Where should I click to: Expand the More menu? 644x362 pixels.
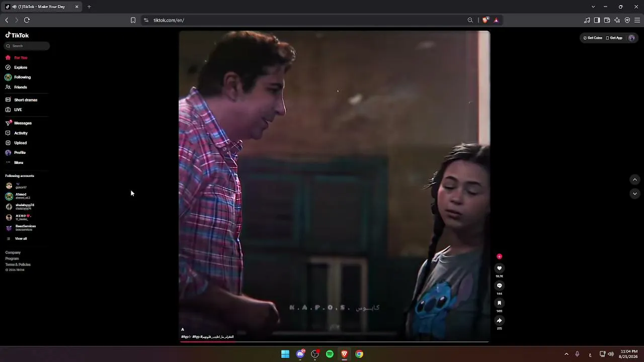[x=14, y=163]
